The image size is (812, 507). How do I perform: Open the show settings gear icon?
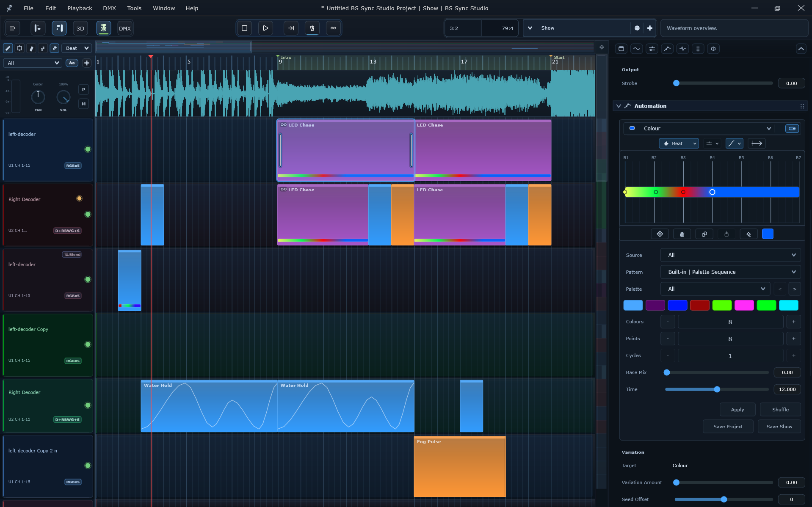[x=637, y=28]
